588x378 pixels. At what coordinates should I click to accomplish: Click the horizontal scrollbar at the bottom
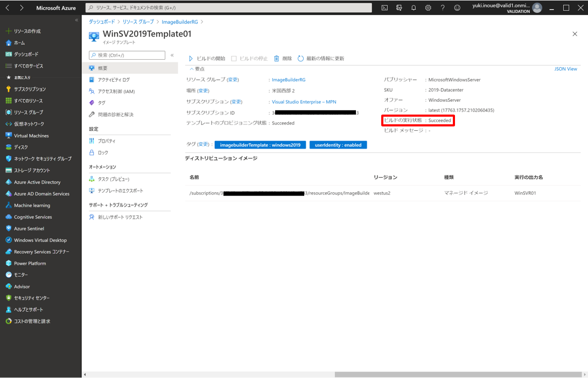(458, 375)
